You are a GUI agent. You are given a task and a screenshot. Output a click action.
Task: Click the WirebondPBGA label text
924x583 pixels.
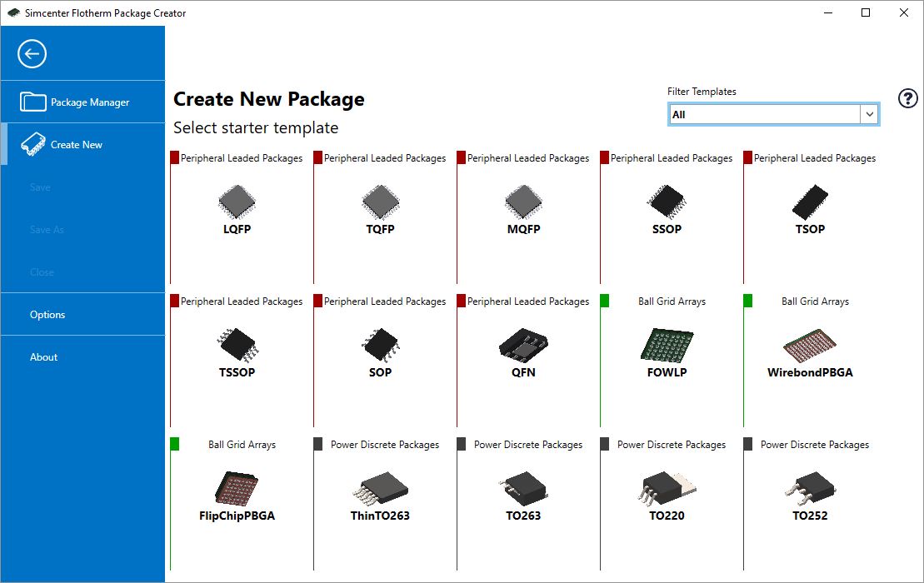tap(810, 372)
